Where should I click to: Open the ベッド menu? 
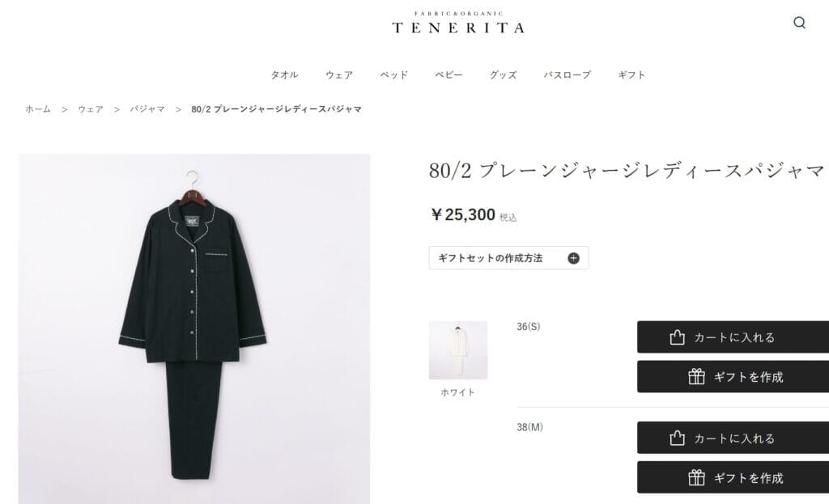pos(394,75)
